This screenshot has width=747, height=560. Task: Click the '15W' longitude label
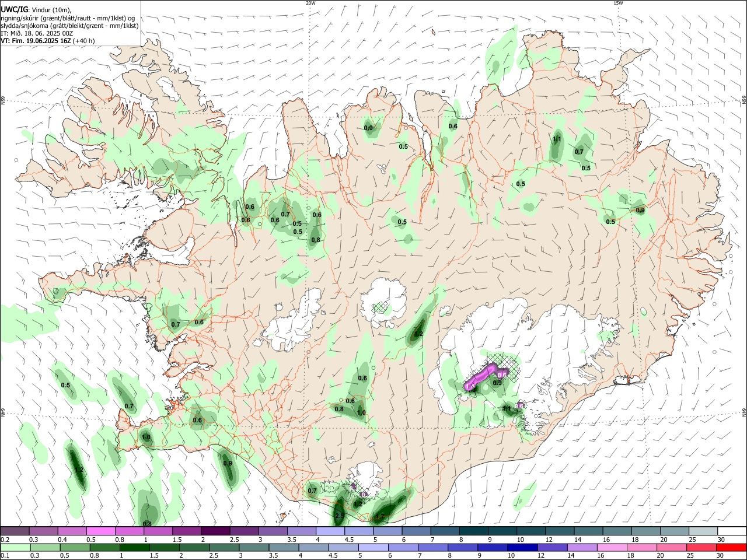point(618,3)
